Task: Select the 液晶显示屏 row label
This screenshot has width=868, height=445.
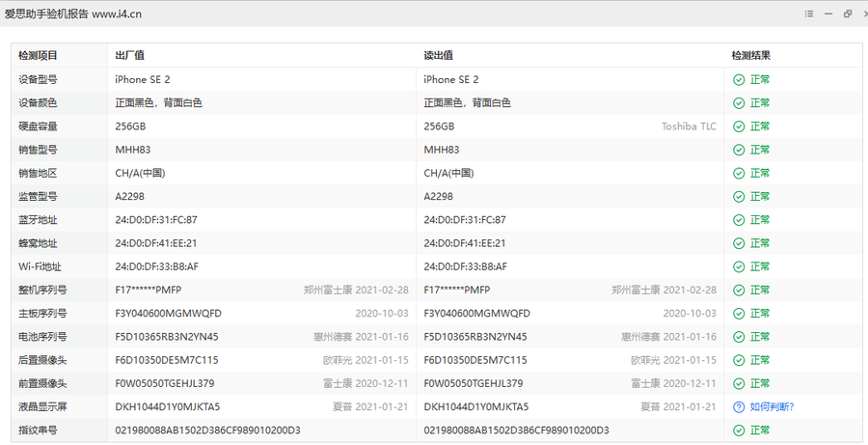Action: 42,406
